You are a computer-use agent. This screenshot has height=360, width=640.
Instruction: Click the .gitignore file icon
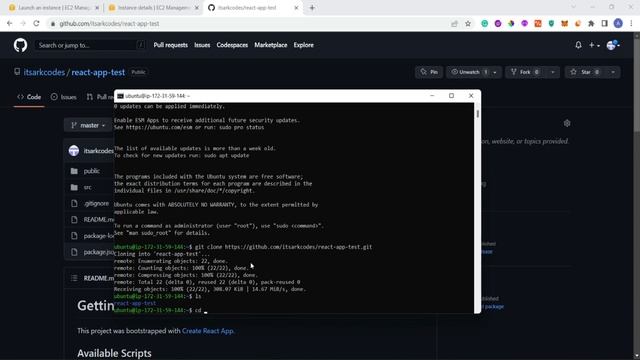[74, 203]
